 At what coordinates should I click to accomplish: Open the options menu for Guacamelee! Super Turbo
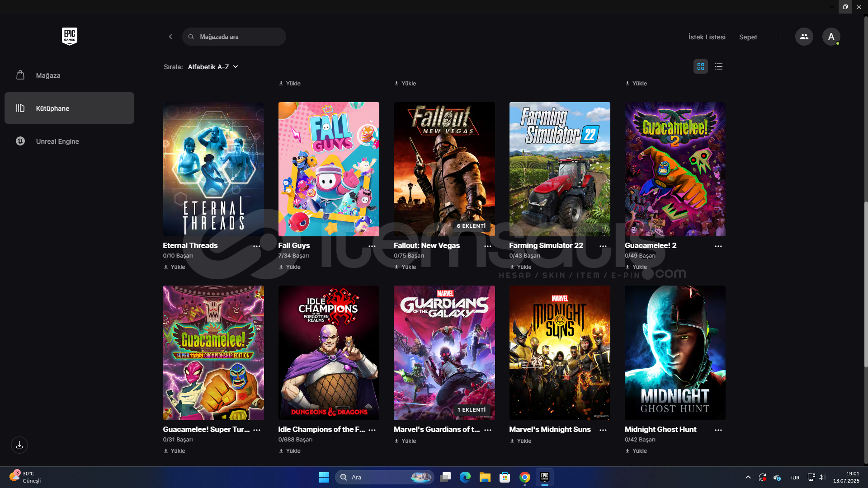pos(257,430)
